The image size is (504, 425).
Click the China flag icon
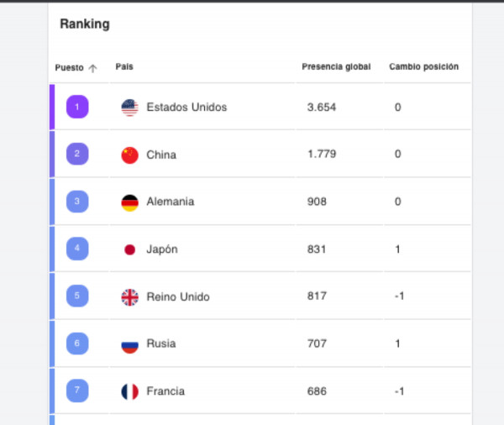click(x=130, y=155)
